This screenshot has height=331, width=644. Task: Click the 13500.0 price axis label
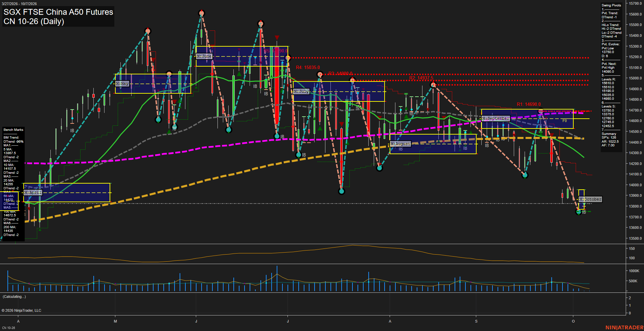pyautogui.click(x=635, y=238)
